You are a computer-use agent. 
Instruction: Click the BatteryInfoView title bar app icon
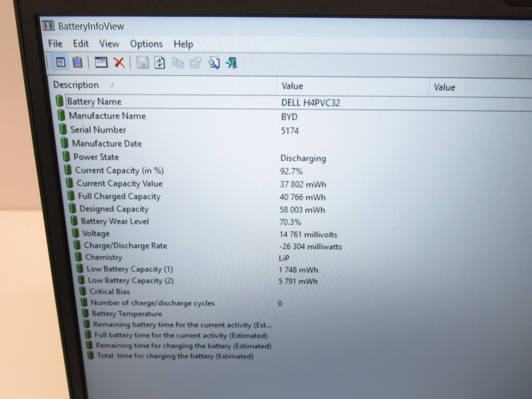tap(48, 25)
